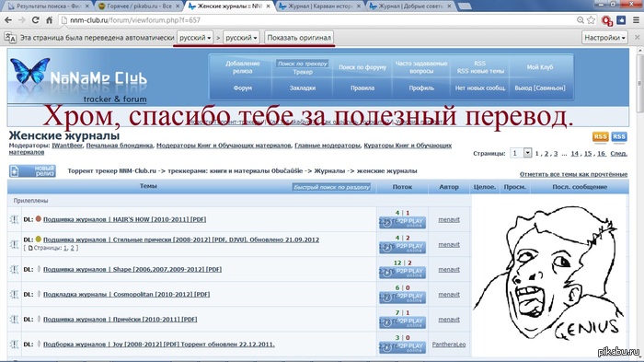This screenshot has height=362, width=644.
Task: Open author PantheraLeo profile link
Action: 449,344
